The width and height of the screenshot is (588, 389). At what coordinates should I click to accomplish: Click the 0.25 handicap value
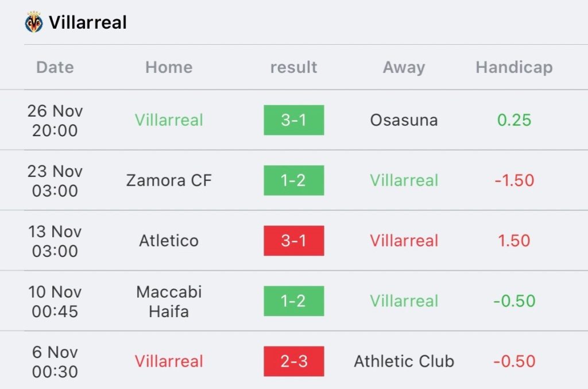pos(514,121)
